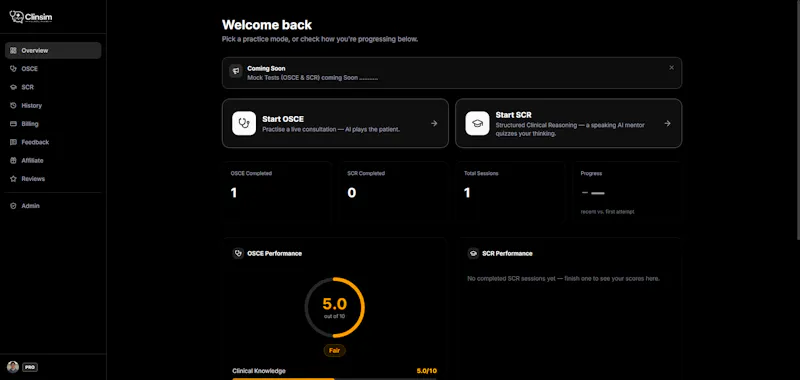Click the arrow on Start OSCE card
Image resolution: width=800 pixels, height=380 pixels.
click(x=434, y=123)
